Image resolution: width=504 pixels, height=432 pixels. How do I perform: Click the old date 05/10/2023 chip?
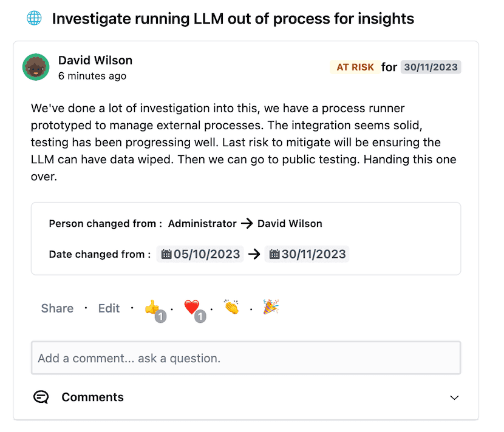coord(200,254)
